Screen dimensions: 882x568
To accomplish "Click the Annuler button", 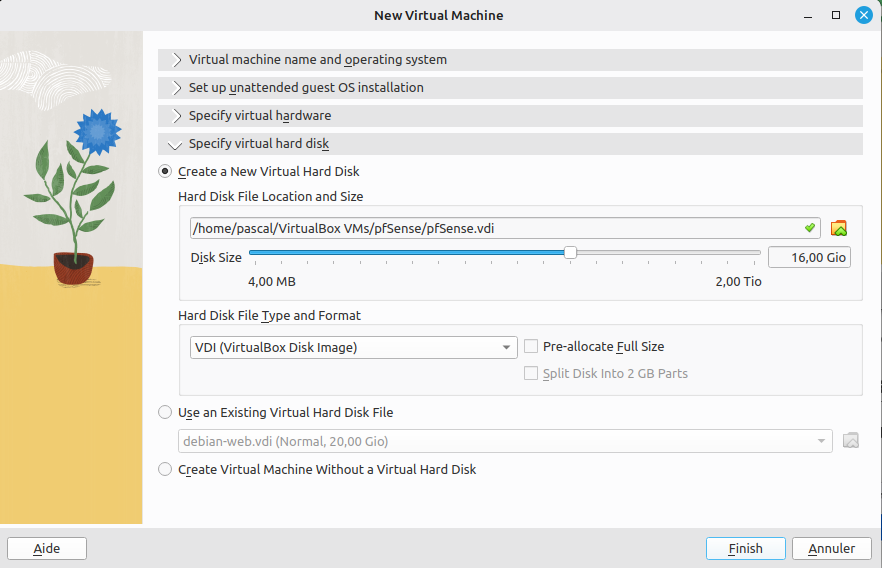I will pyautogui.click(x=831, y=548).
